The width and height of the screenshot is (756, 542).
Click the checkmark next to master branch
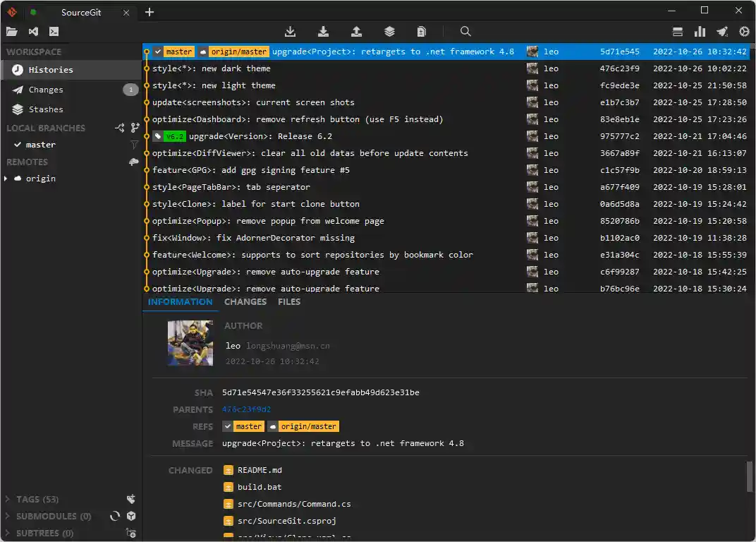point(17,145)
